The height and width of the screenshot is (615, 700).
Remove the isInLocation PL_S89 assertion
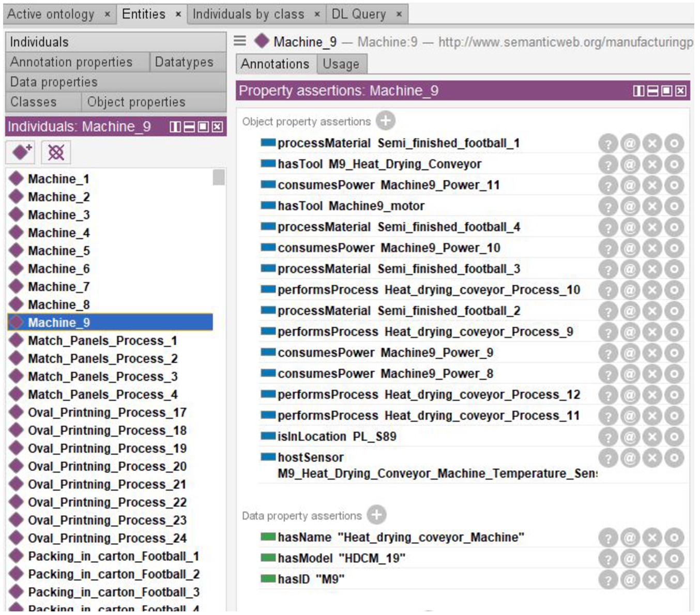pos(652,437)
